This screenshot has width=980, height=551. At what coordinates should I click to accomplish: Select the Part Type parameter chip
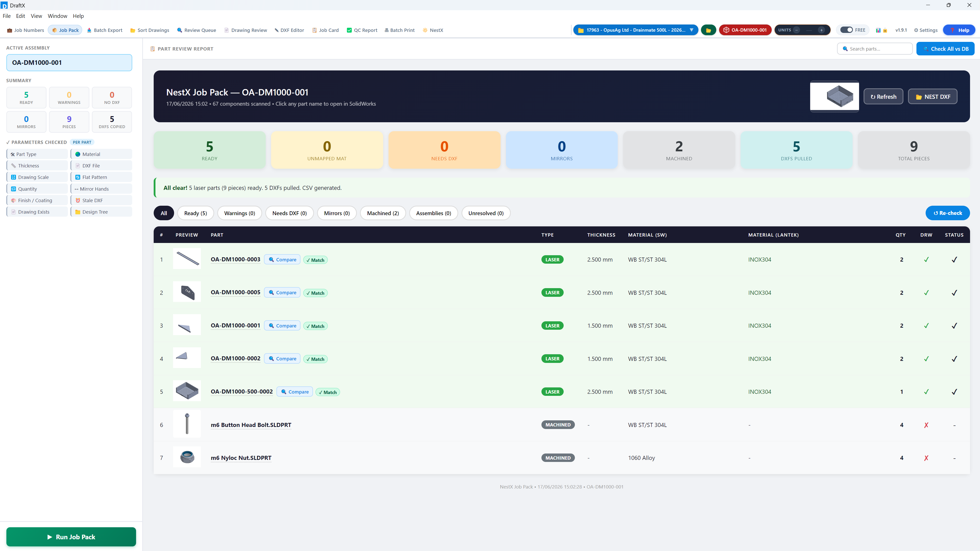(x=37, y=154)
